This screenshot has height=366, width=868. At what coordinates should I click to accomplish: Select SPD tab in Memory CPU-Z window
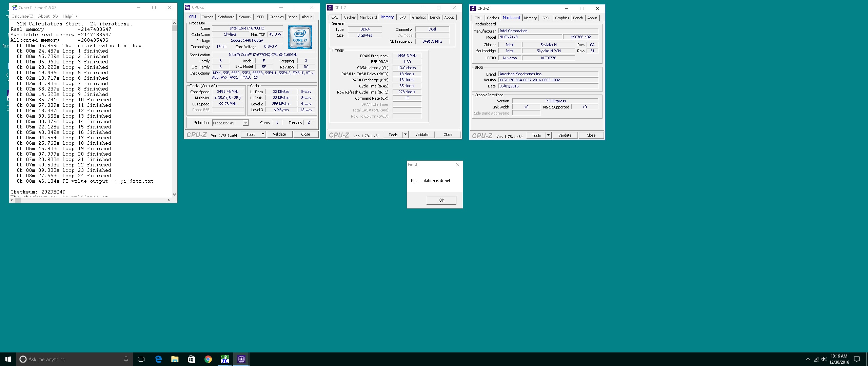pyautogui.click(x=402, y=17)
